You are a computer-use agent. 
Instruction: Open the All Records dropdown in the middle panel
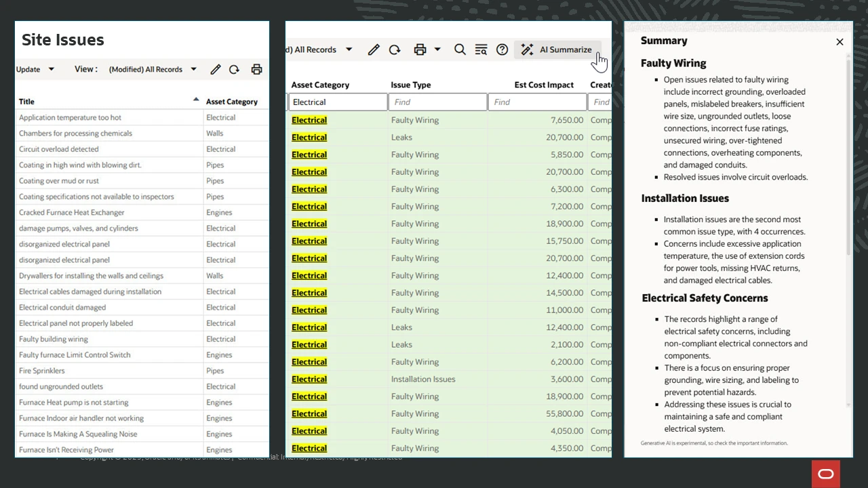click(348, 49)
